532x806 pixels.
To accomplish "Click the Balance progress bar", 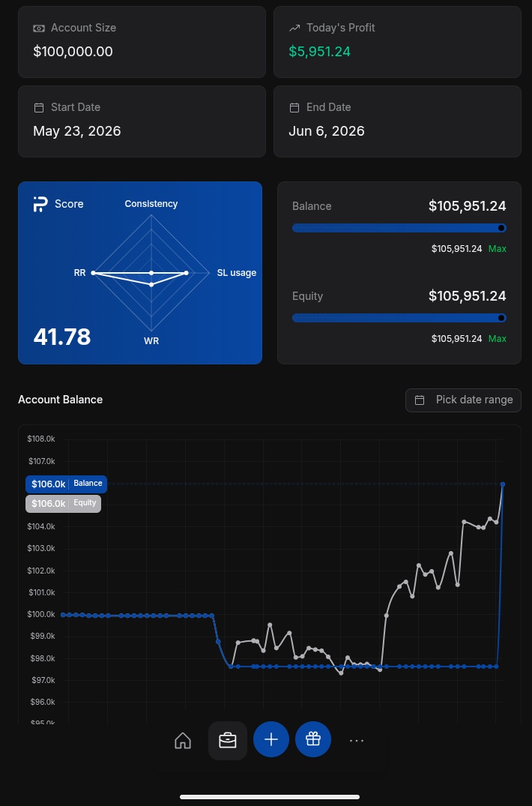I will [399, 228].
